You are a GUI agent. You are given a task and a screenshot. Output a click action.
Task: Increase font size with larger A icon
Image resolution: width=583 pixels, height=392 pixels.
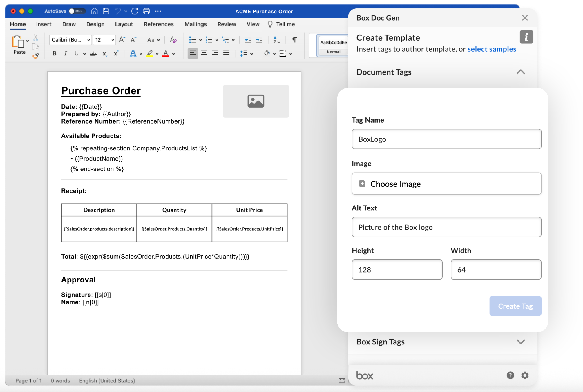coord(122,40)
